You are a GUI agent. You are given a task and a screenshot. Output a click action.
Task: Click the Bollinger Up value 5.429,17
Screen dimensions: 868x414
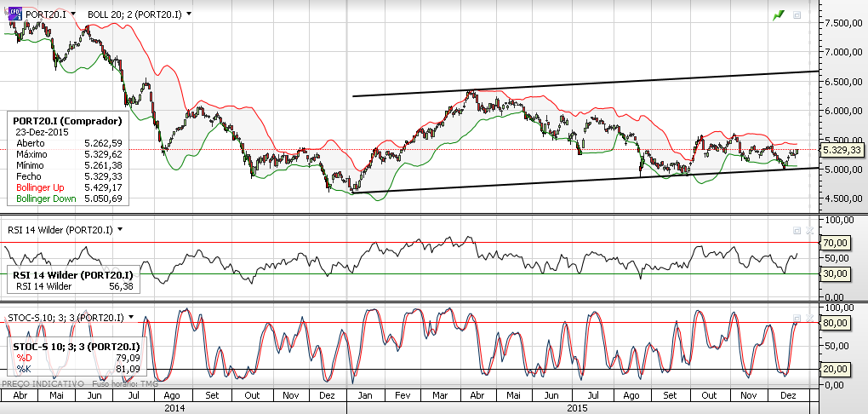coord(103,187)
